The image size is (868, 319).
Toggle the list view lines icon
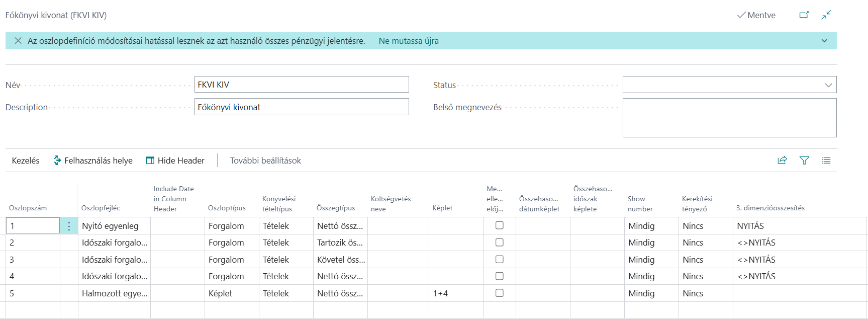tap(826, 161)
